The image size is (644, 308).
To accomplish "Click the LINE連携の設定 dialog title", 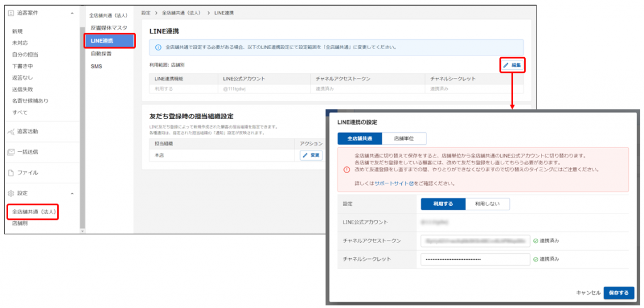I will pyautogui.click(x=357, y=122).
